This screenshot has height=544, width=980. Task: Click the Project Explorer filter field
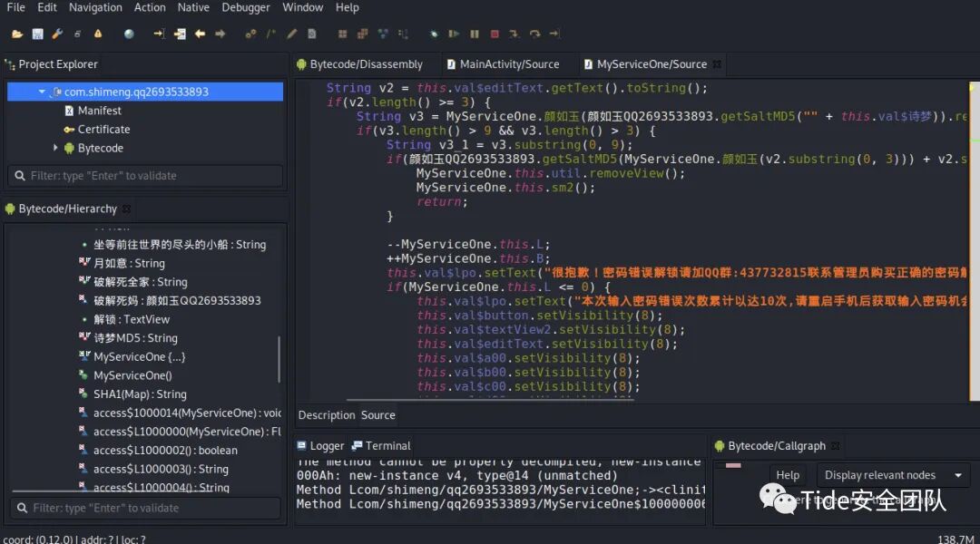pyautogui.click(x=145, y=176)
